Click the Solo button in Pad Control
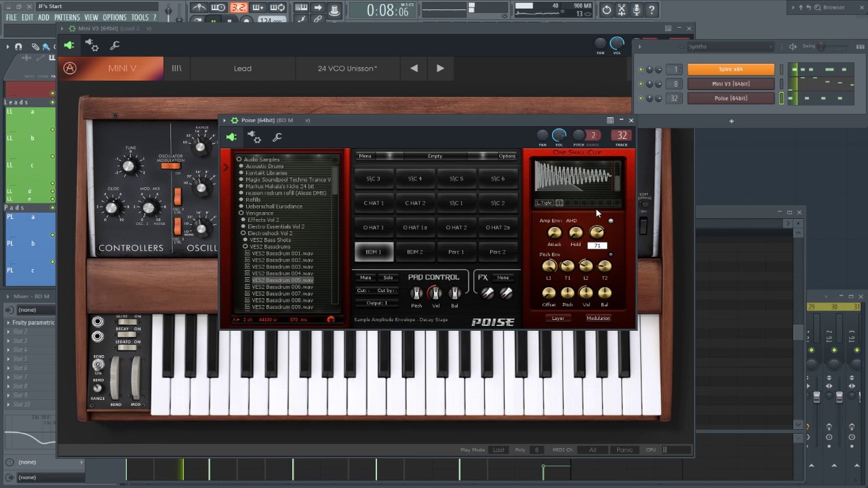The width and height of the screenshot is (868, 488). pyautogui.click(x=388, y=277)
